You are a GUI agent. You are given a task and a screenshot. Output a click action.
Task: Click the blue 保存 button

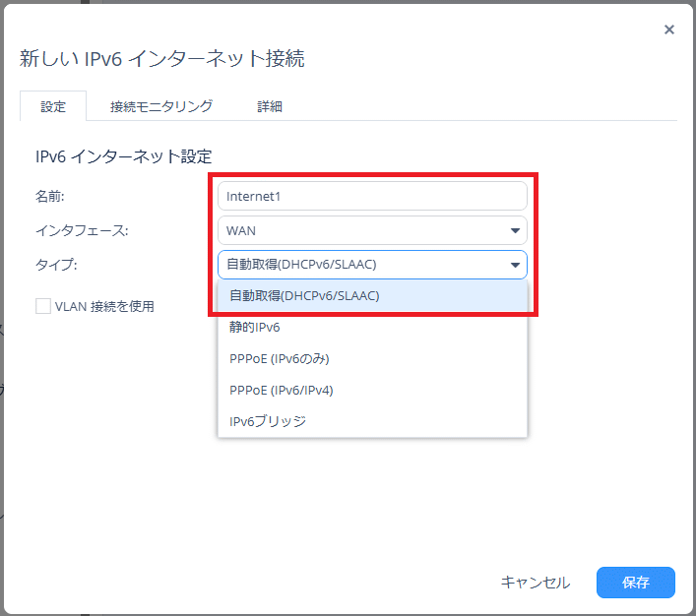click(635, 583)
